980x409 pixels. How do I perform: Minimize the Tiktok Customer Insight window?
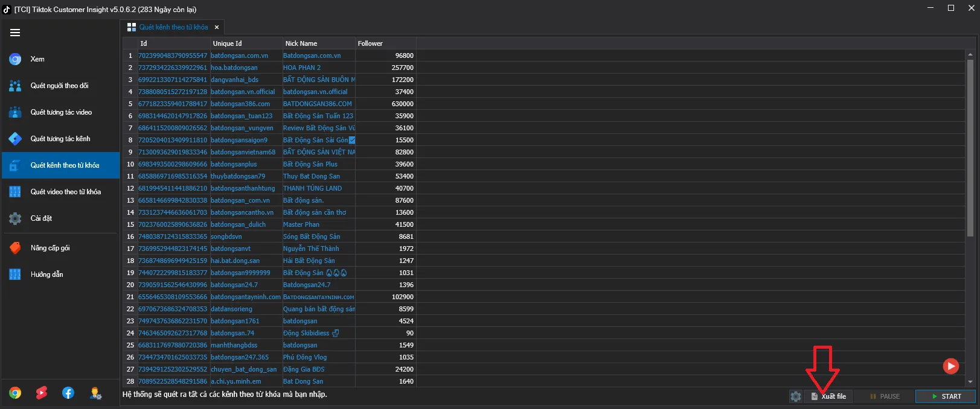(x=930, y=8)
